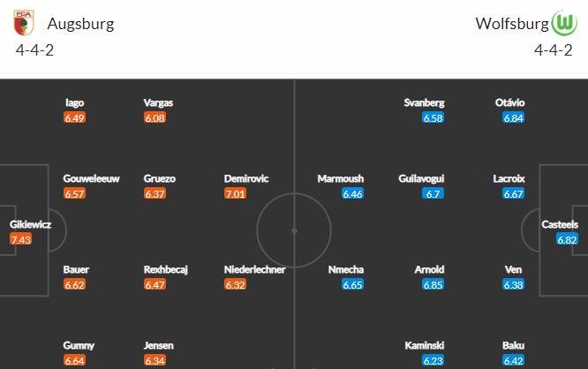Click Lacroix's 6.67 rating
This screenshot has height=369, width=588.
pyautogui.click(x=513, y=194)
